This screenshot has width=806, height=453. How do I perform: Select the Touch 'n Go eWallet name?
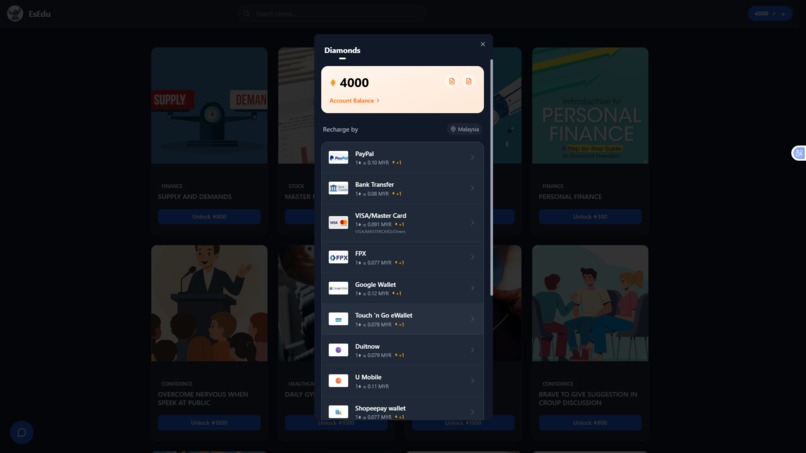pyautogui.click(x=383, y=315)
